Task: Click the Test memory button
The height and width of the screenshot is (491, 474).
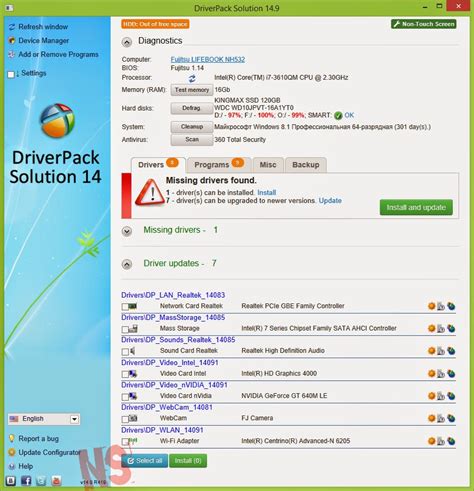Action: [192, 90]
